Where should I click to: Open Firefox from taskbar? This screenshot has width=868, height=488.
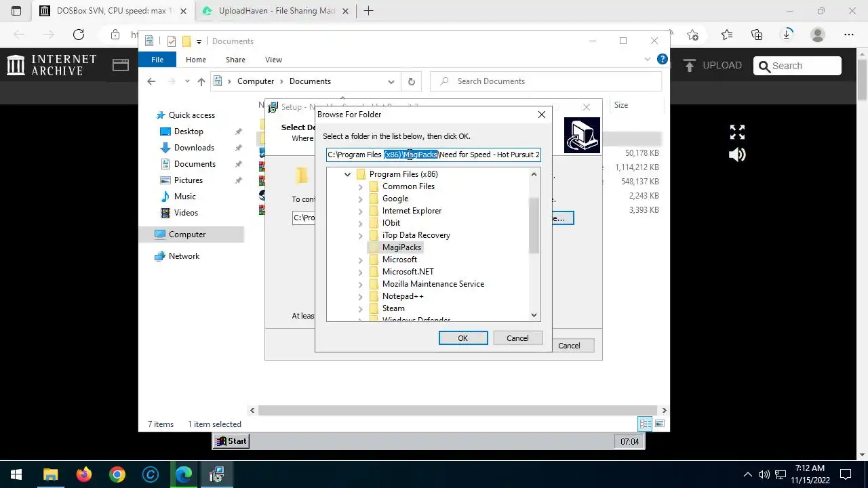(84, 474)
